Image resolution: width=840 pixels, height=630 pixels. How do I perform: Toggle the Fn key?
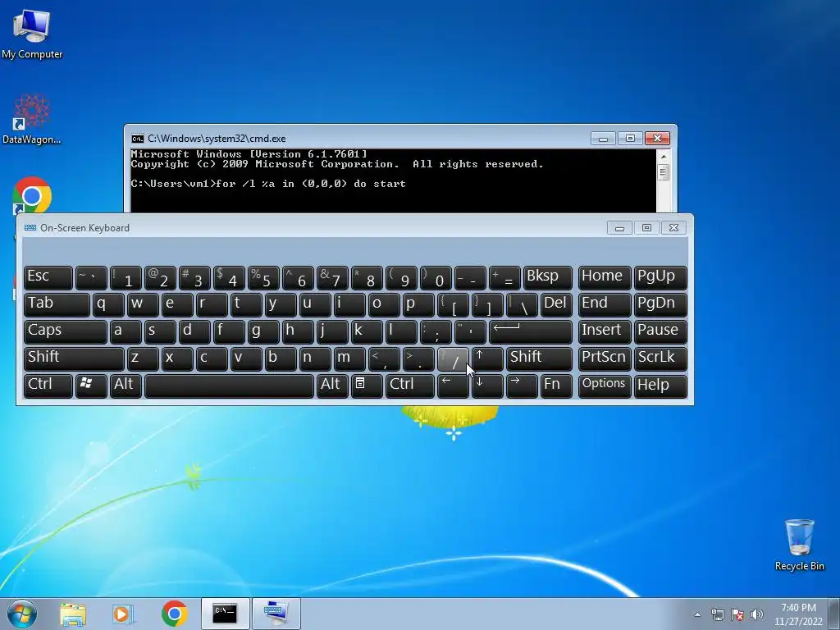pyautogui.click(x=556, y=386)
